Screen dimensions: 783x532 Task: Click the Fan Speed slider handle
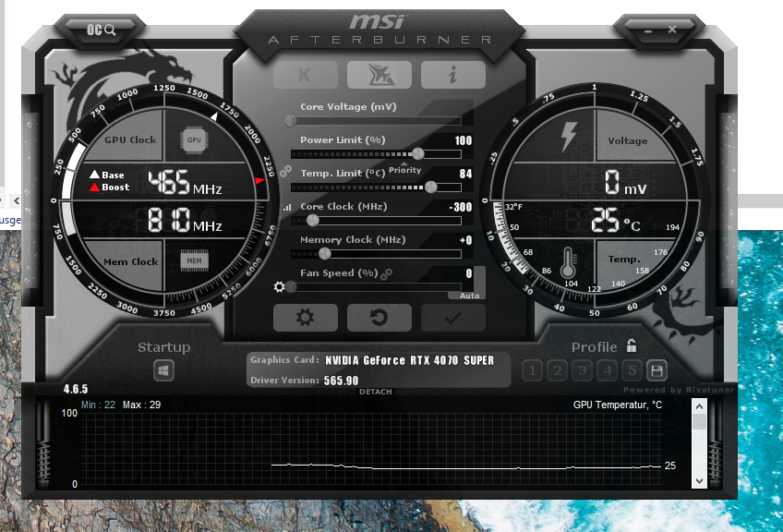tap(292, 286)
